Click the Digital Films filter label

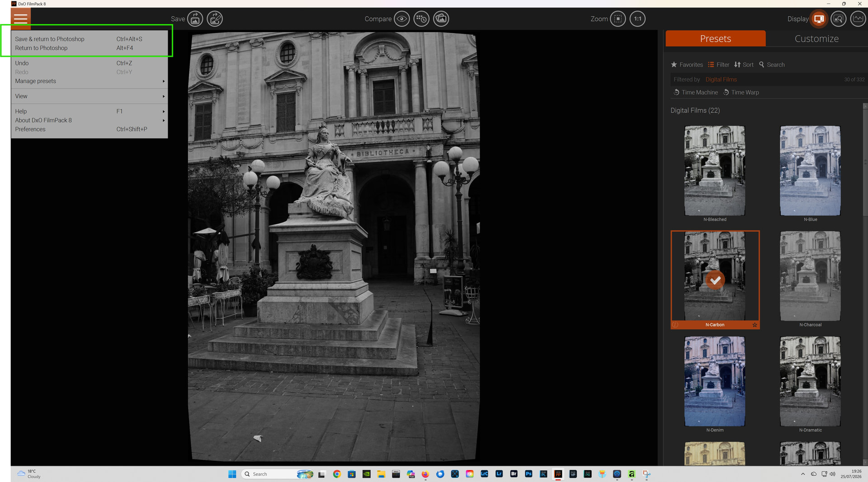tap(721, 80)
